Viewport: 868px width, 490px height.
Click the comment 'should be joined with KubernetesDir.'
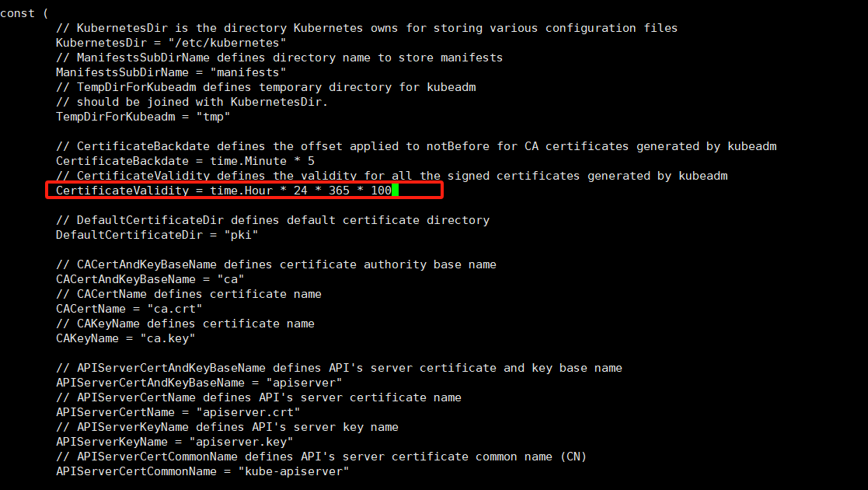192,102
